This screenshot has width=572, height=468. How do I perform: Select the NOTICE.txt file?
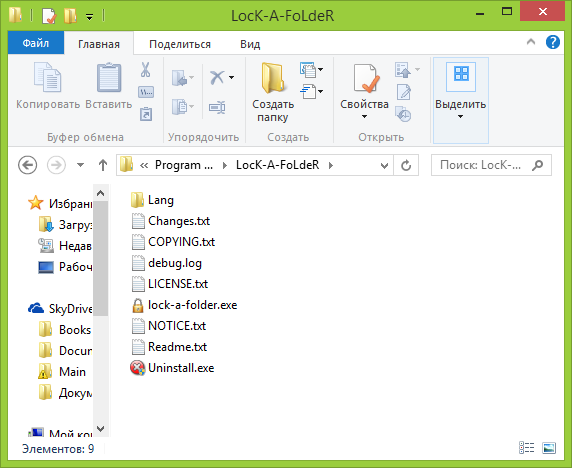[169, 326]
